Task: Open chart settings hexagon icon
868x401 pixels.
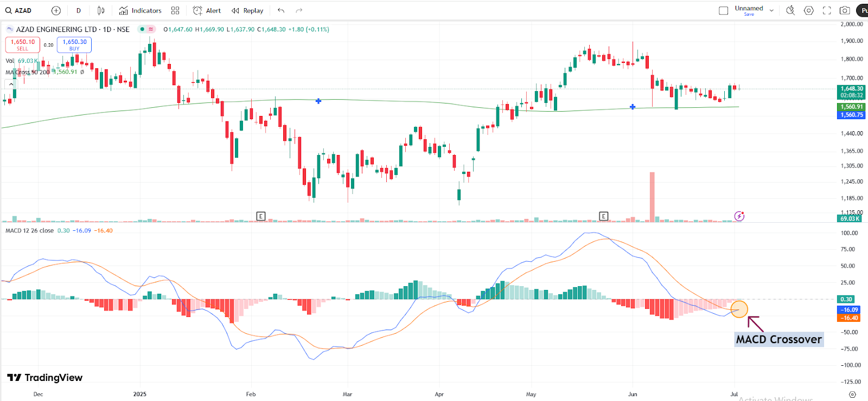Action: [x=808, y=10]
